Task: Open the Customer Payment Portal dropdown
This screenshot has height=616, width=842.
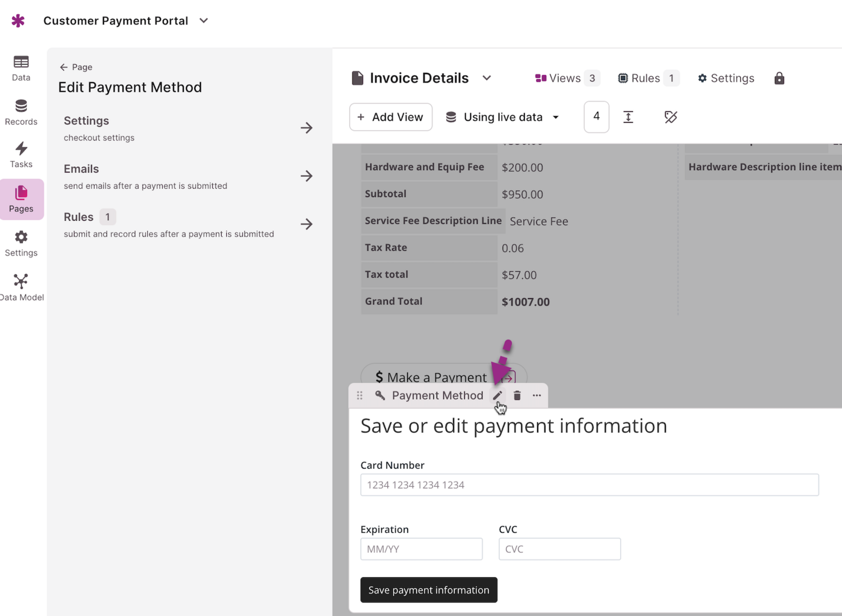Action: point(203,20)
